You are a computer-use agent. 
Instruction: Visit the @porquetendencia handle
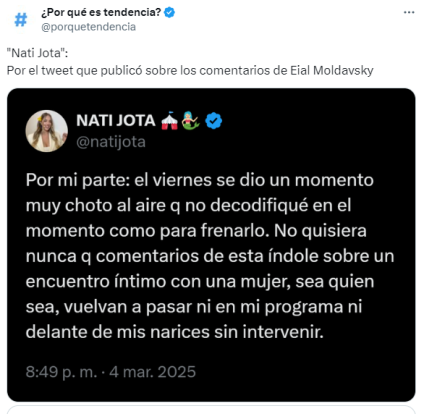88,27
